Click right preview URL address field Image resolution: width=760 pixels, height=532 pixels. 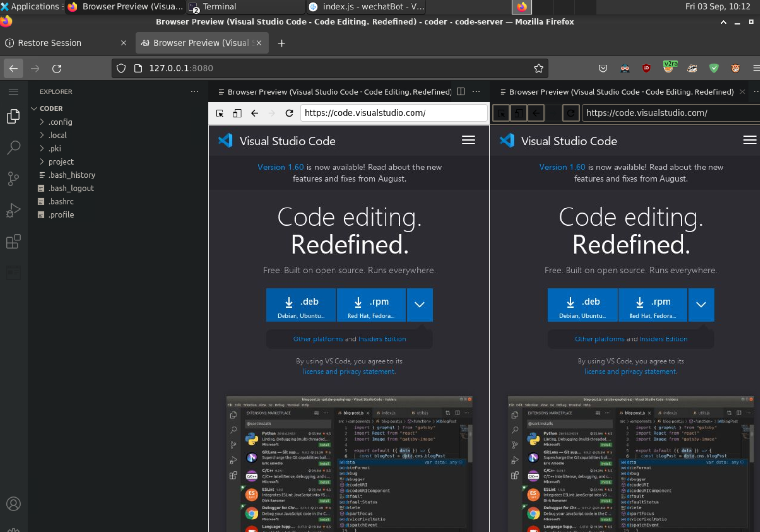(x=671, y=113)
